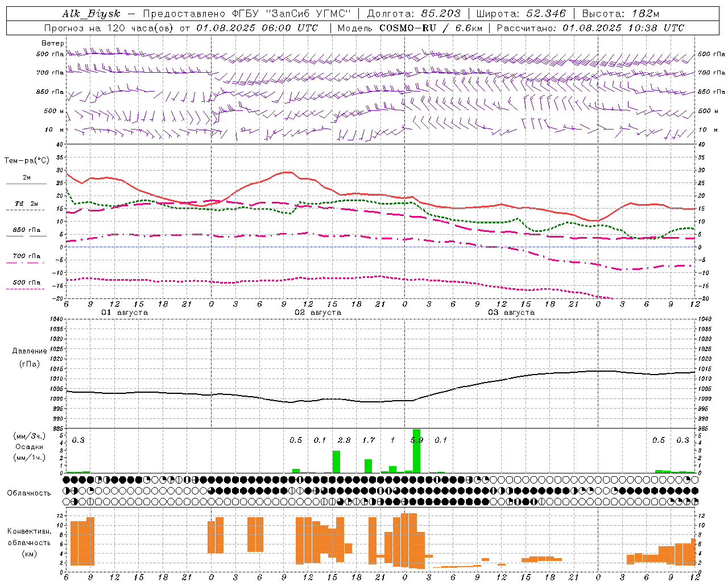The width and height of the screenshot is (728, 582).
Task: Click the Высота: 182м label
Action: (x=621, y=14)
